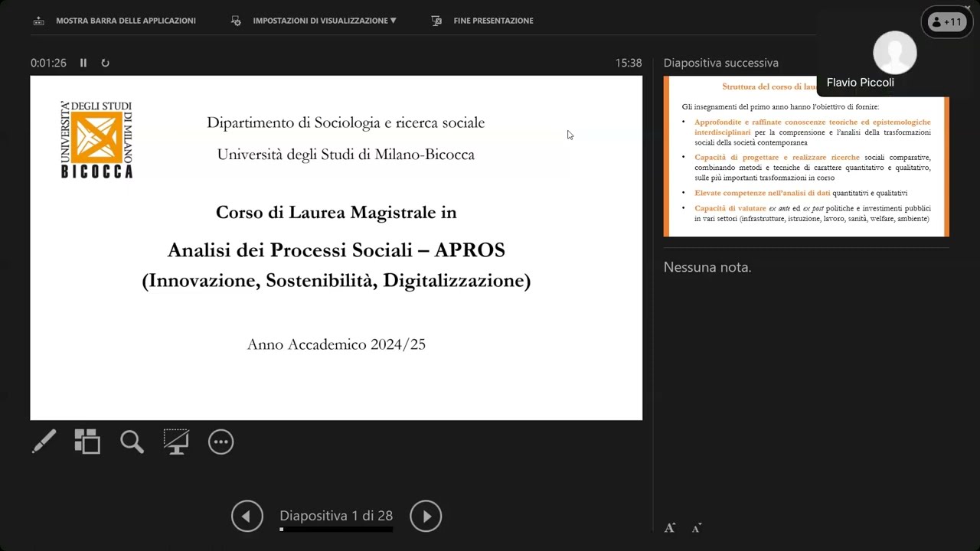The image size is (980, 551).
Task: Click the display settings monitor icon
Action: [236, 21]
